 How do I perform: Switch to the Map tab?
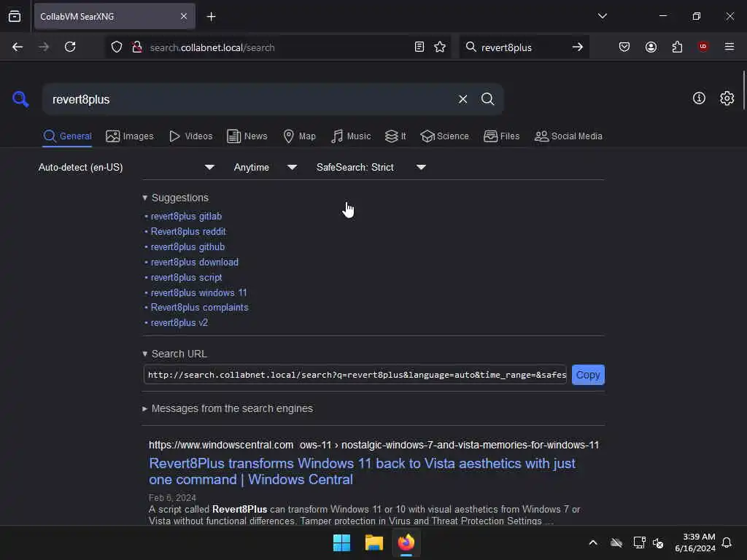(299, 136)
